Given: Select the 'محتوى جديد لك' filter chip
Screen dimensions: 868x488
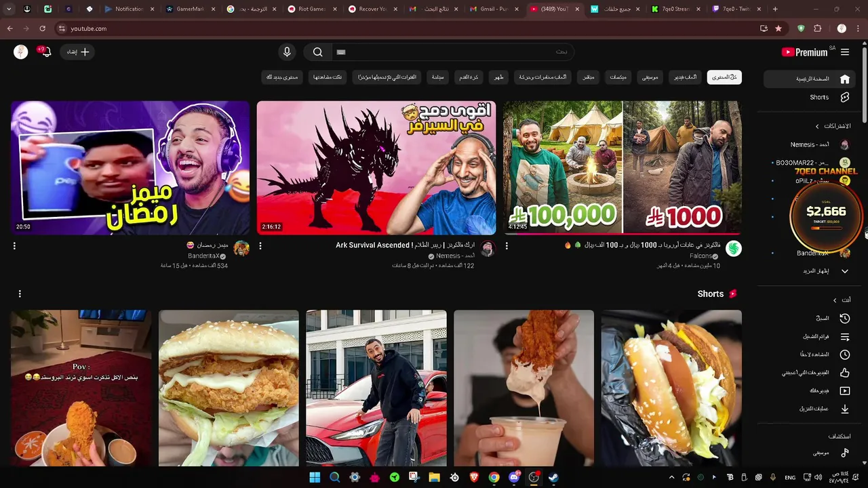Looking at the screenshot, I should [282, 77].
